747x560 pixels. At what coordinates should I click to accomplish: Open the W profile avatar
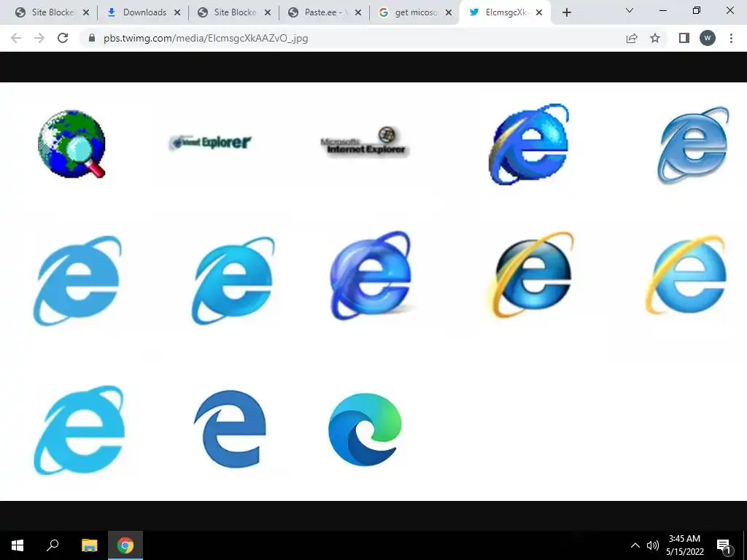tap(708, 38)
